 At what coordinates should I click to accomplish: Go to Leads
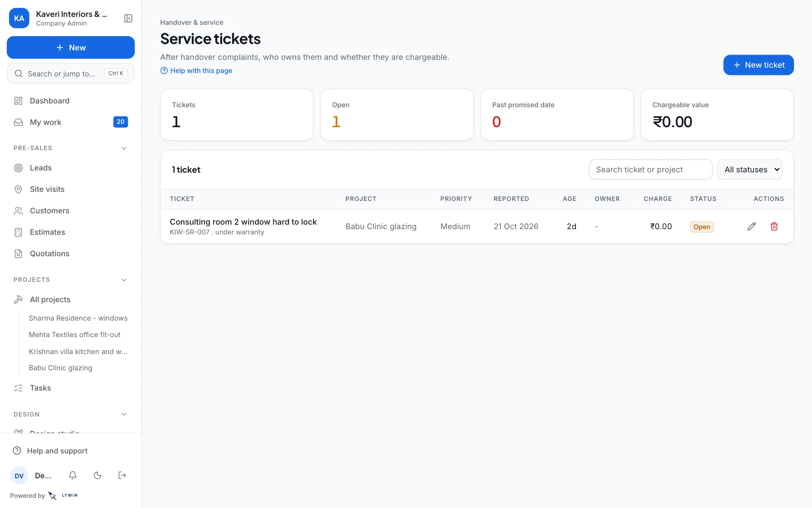71,168
